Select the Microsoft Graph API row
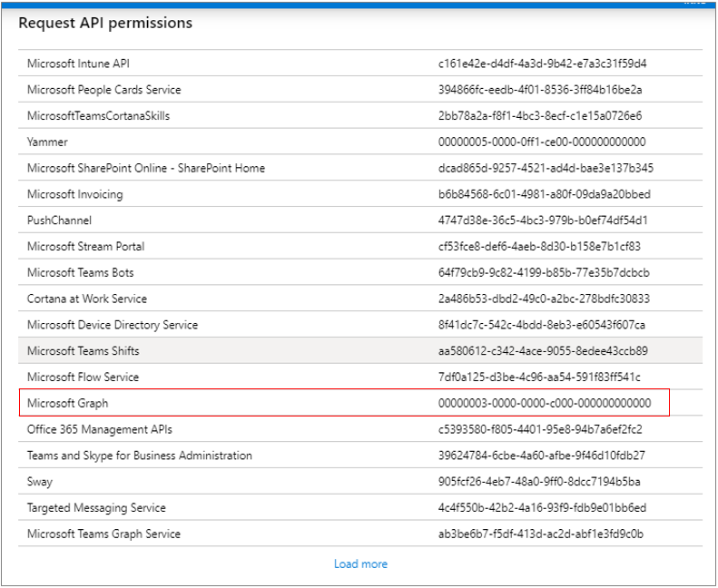Viewport: 718px width, 588px height. coord(360,403)
